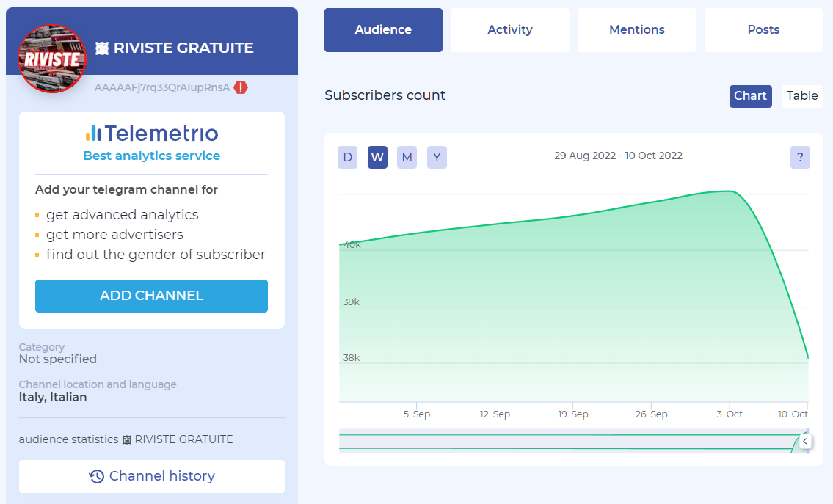This screenshot has height=504, width=833.
Task: Click the date range 29 Aug 2022 - 10 Oct 2022
Action: click(x=619, y=156)
